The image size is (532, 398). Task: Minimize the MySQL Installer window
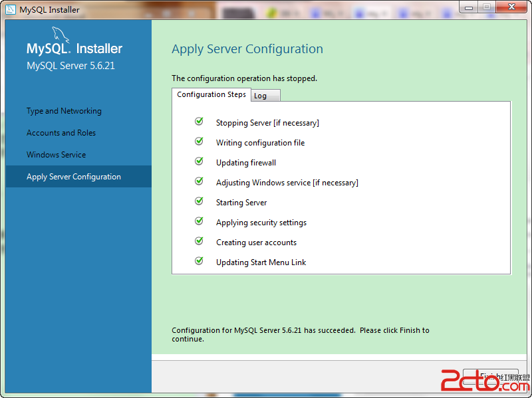(x=469, y=7)
